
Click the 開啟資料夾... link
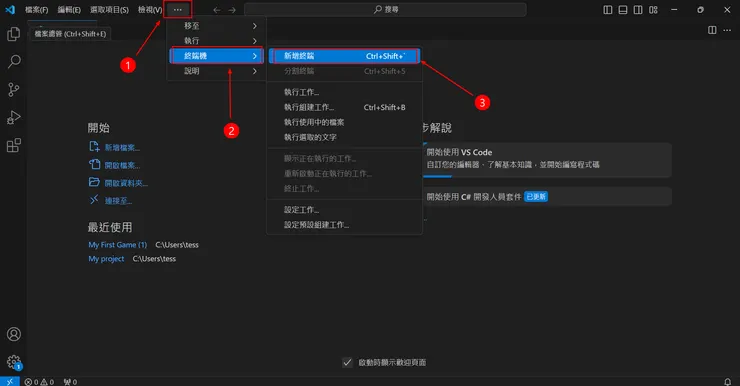(126, 183)
